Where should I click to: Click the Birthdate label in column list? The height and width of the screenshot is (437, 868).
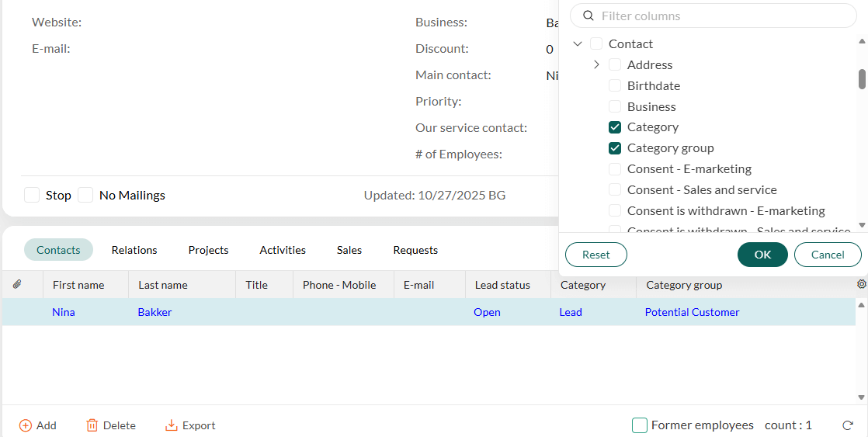pyautogui.click(x=653, y=85)
